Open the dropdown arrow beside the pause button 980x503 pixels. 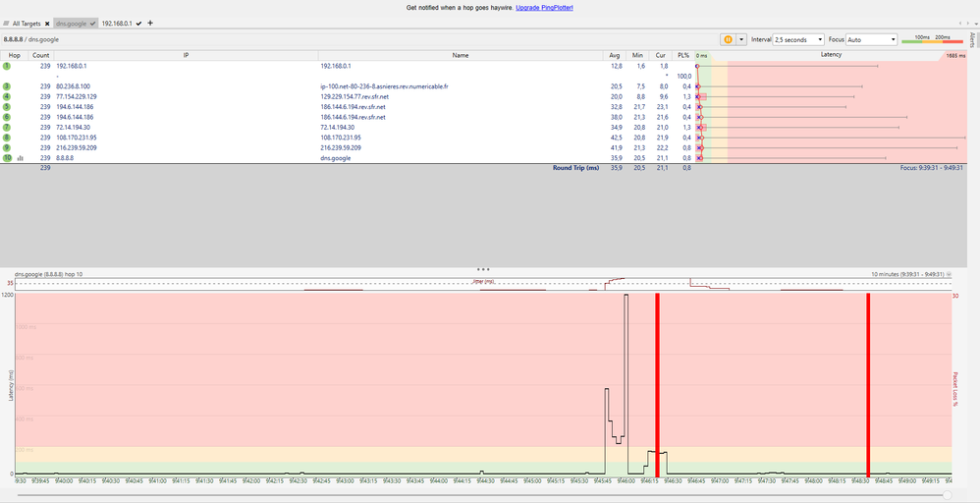pos(742,39)
